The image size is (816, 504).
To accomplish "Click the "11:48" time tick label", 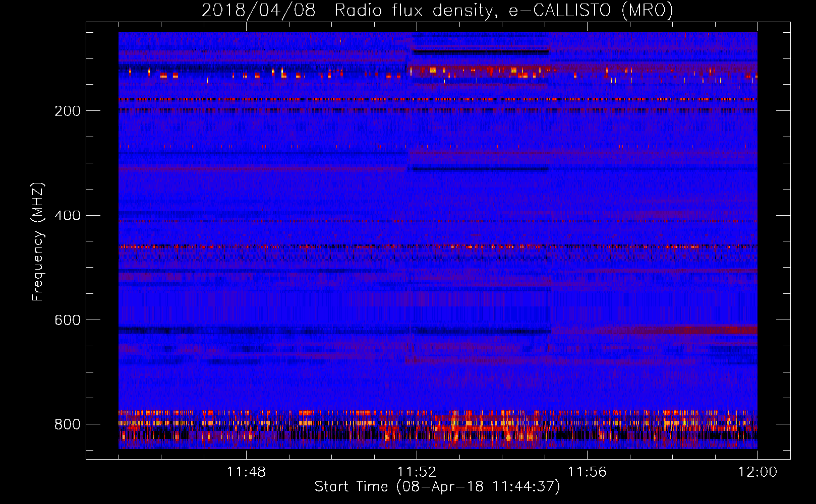I will [x=246, y=472].
